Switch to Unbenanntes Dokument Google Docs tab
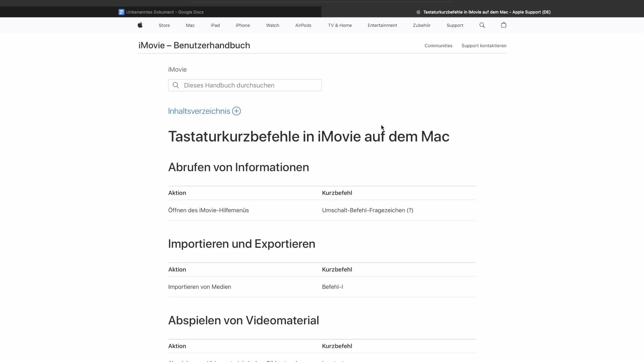Image resolution: width=644 pixels, height=362 pixels. coord(161,12)
